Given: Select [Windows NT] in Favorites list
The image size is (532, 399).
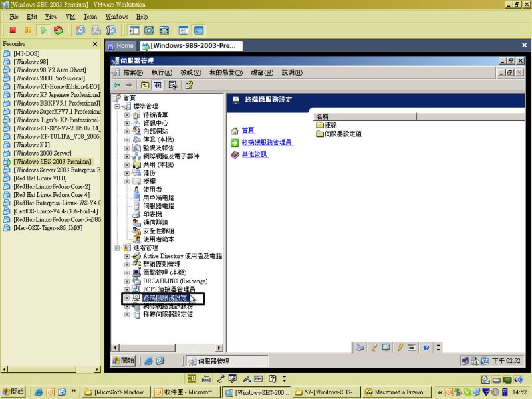Looking at the screenshot, I should pos(31,145).
